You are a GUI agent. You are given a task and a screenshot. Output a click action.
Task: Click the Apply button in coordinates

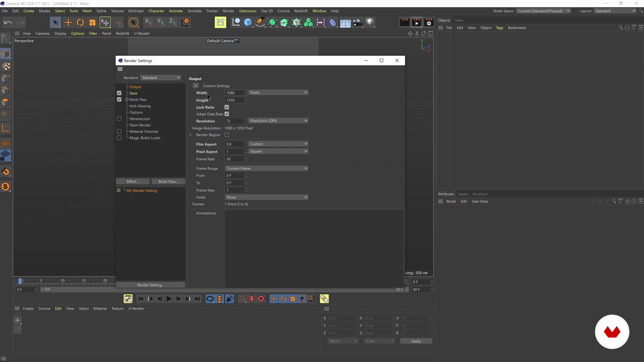coord(416,341)
